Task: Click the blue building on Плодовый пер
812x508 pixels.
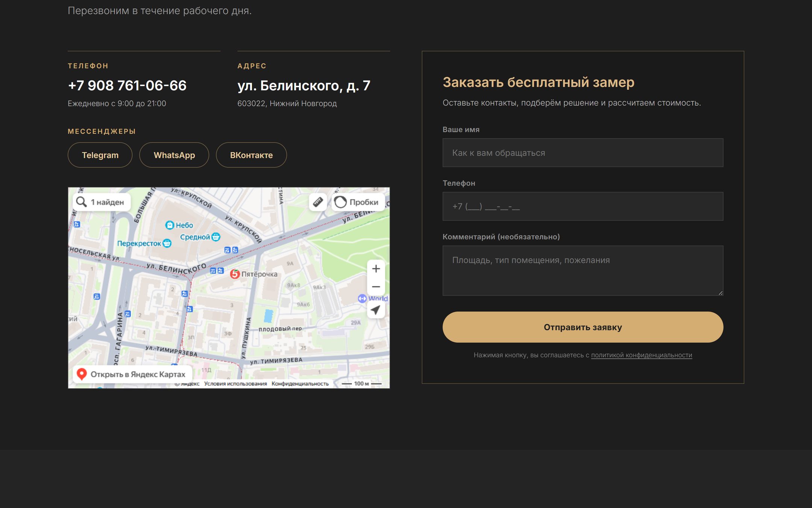Action: 268,316
